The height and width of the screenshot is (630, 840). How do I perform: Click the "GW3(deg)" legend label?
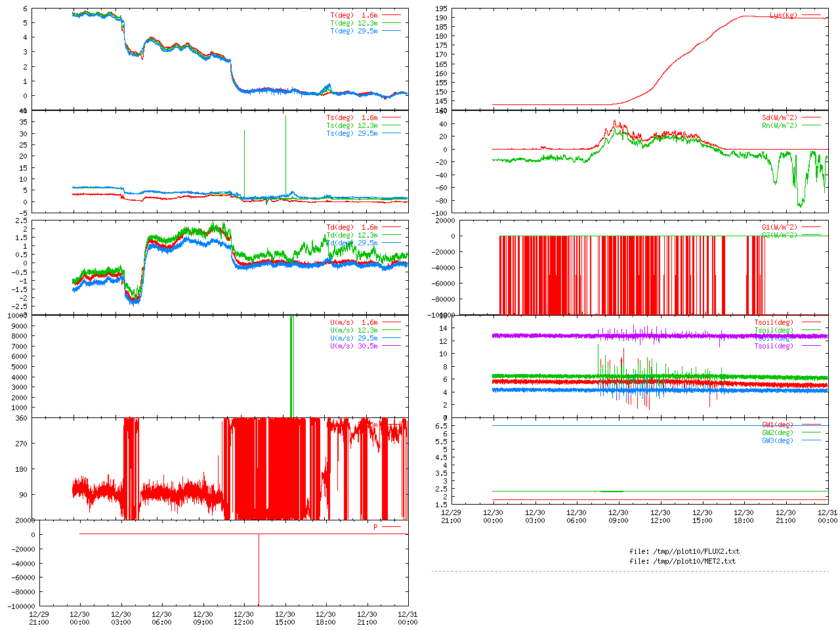(x=778, y=441)
